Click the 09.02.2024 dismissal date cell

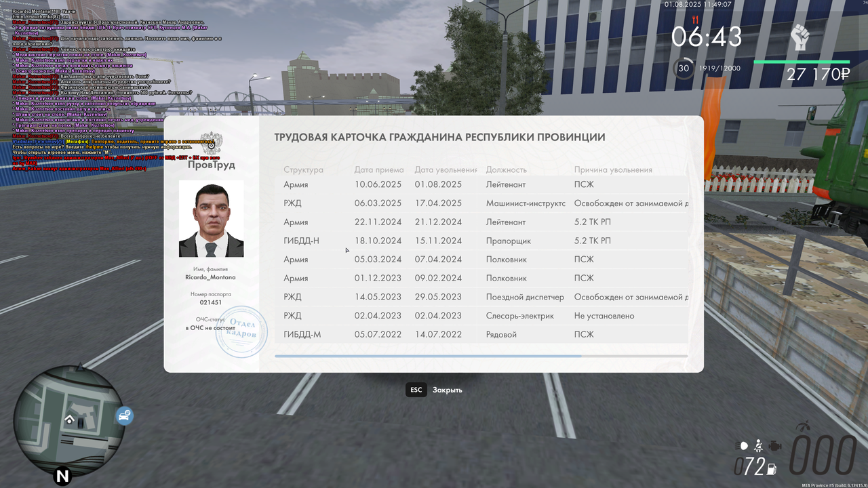tap(438, 278)
